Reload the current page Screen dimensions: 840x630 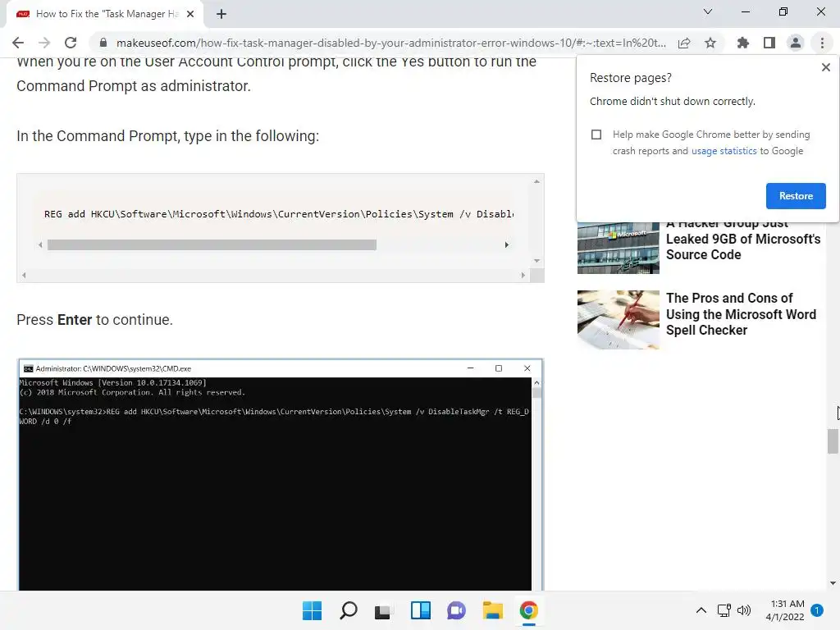pos(71,43)
